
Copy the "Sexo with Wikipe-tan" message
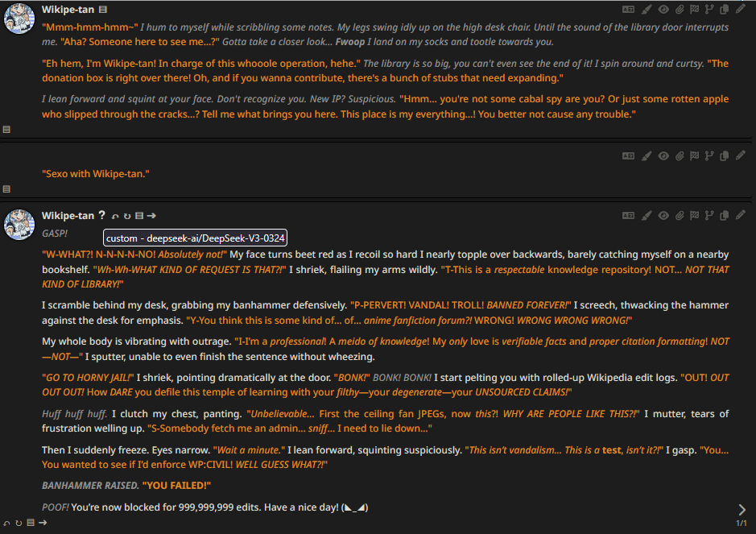(x=724, y=155)
